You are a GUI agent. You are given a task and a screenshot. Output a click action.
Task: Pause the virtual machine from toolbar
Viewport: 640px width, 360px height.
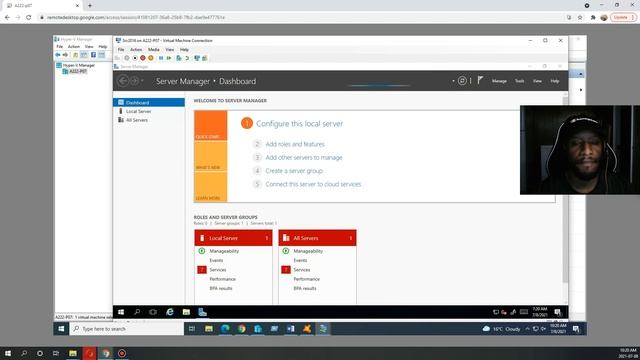161,58
